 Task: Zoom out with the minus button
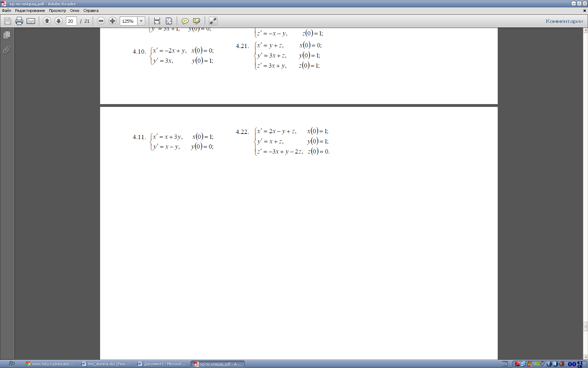click(101, 21)
